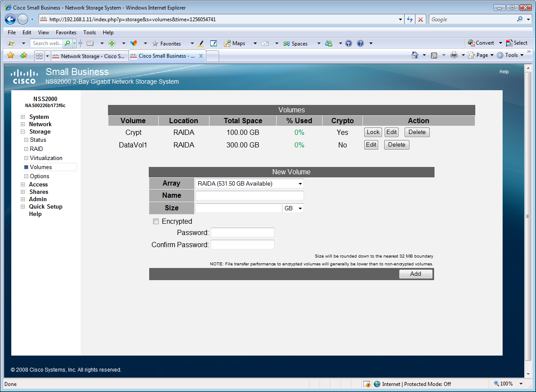Click the highlighter pen toolbar icon
The image size is (536, 392).
(x=200, y=43)
